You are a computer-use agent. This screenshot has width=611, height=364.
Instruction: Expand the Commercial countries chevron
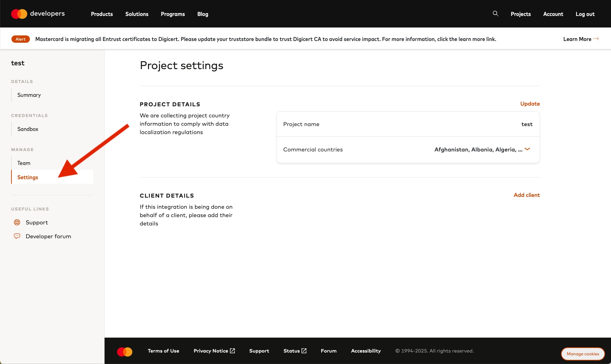[x=527, y=149]
